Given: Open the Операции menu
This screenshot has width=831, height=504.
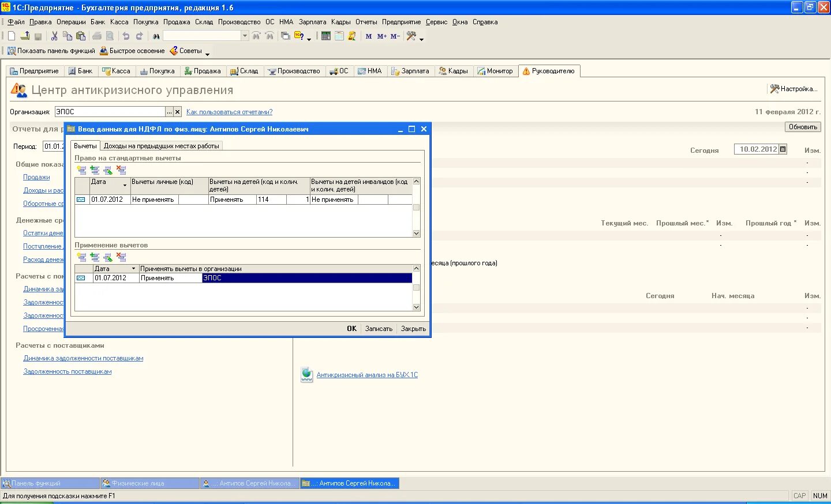Looking at the screenshot, I should coord(71,22).
